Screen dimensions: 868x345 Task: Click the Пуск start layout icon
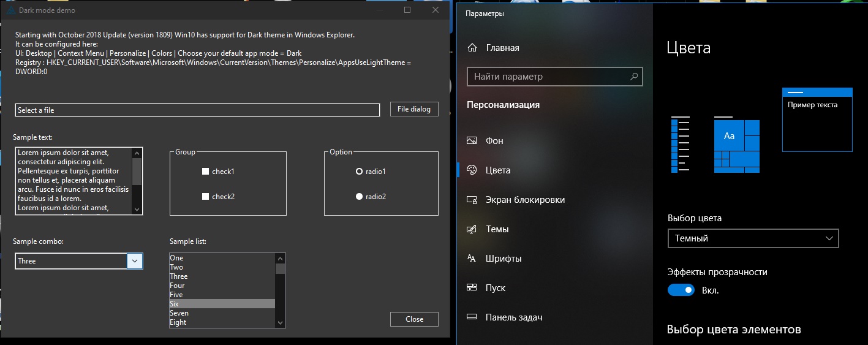click(472, 288)
